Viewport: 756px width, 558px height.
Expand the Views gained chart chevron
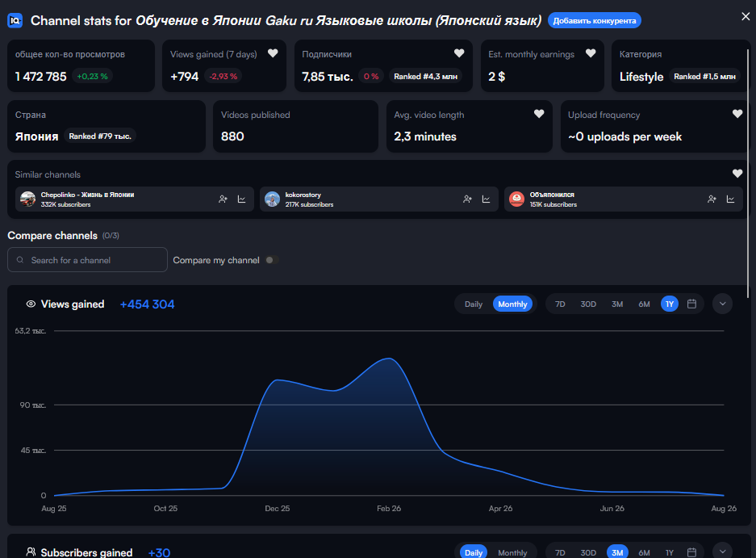click(722, 304)
